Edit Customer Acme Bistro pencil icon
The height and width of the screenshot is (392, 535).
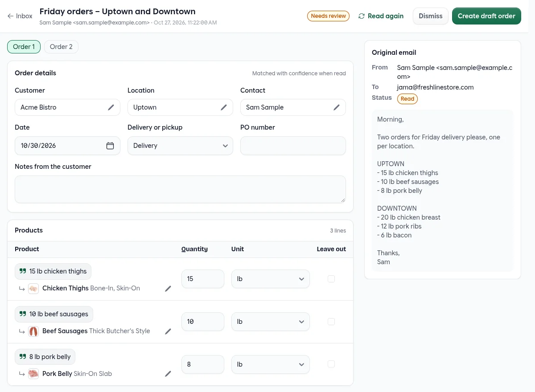pyautogui.click(x=111, y=107)
